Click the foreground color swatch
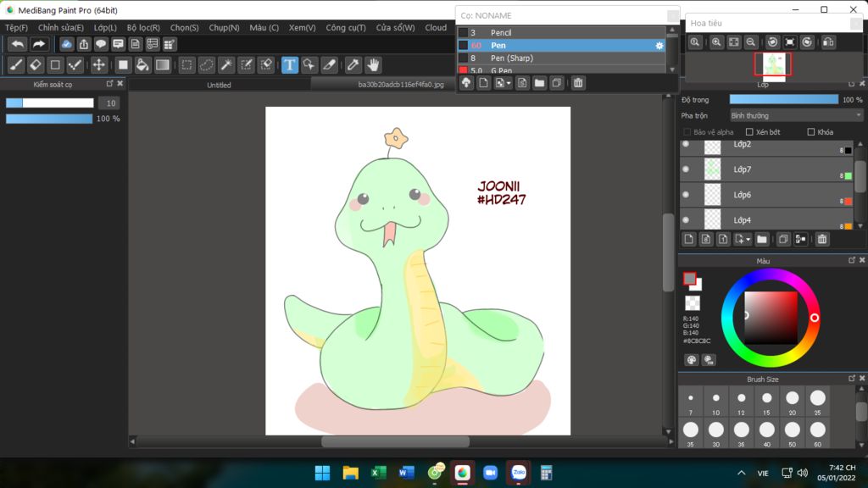Image resolution: width=868 pixels, height=488 pixels. pos(689,279)
